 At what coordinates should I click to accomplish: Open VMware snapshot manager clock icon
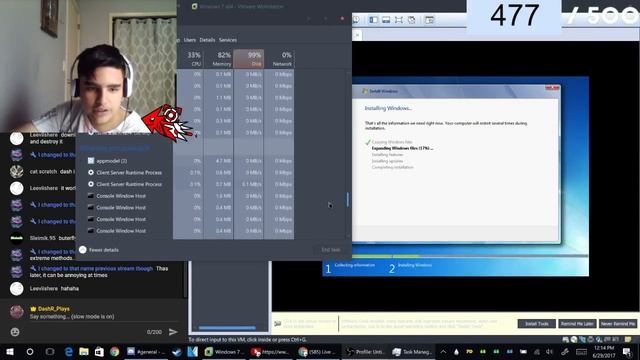(x=356, y=20)
